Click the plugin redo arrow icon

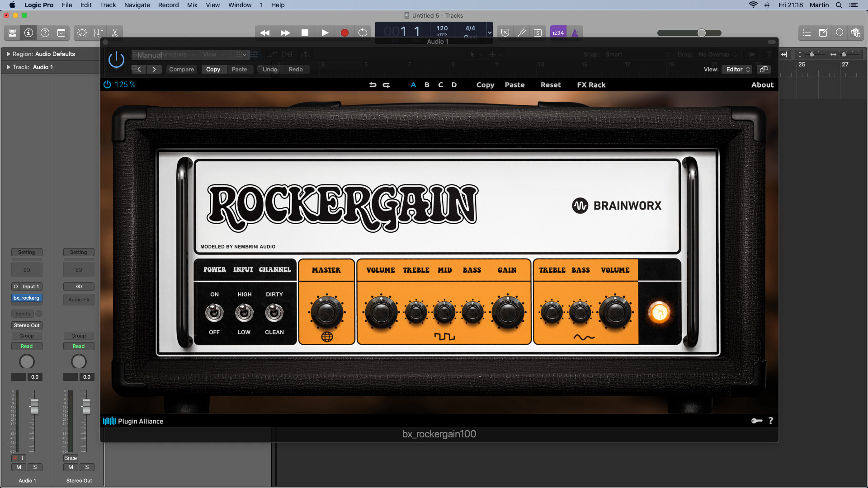click(386, 84)
